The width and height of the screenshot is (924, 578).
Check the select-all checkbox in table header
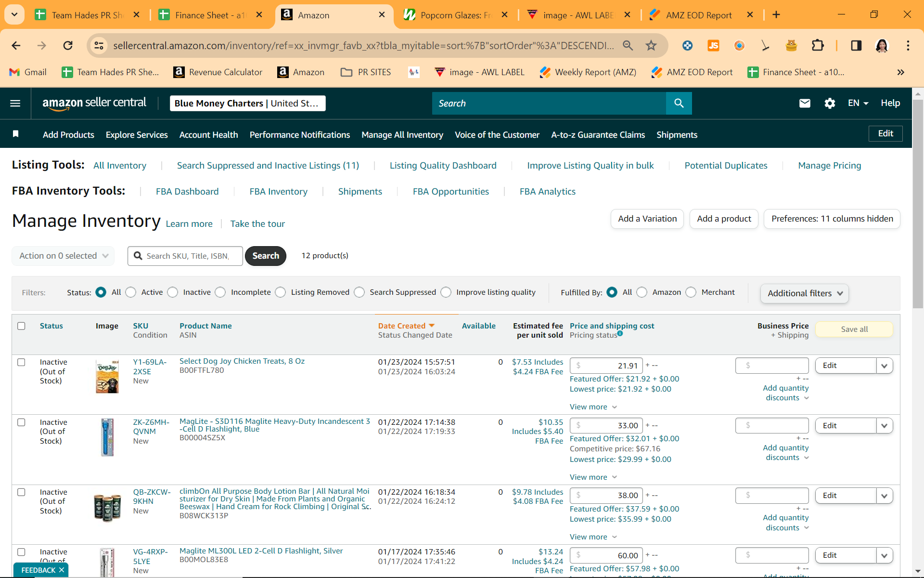point(21,326)
